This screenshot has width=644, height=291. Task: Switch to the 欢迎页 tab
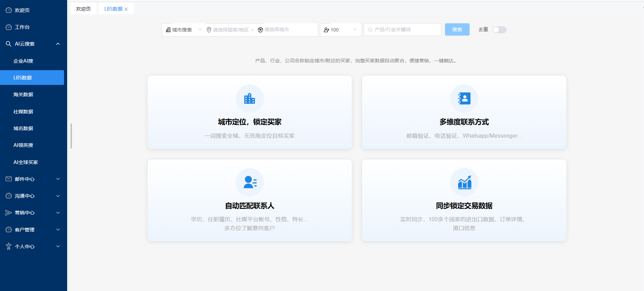coord(83,9)
